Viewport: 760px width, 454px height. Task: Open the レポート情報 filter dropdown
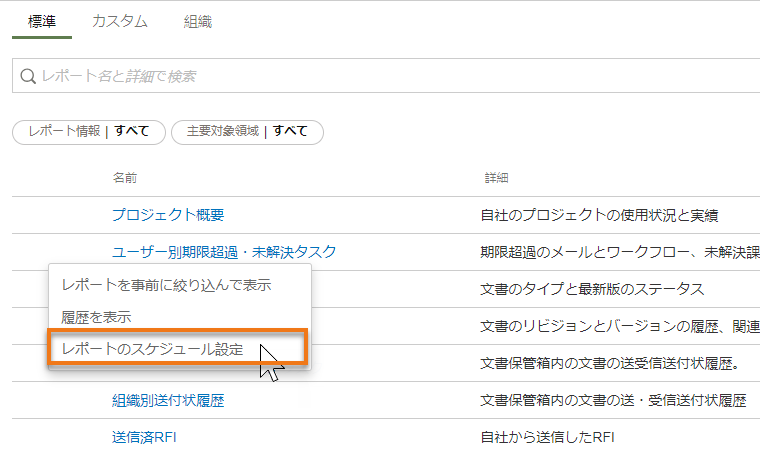click(x=89, y=132)
